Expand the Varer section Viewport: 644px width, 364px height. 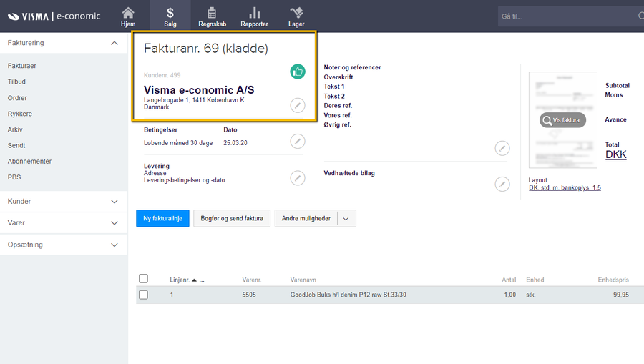(114, 223)
